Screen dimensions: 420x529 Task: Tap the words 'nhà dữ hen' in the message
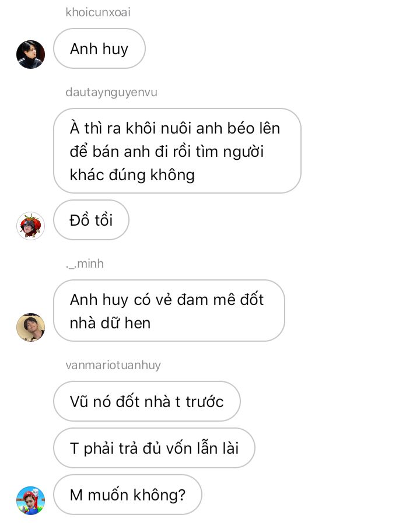pos(110,323)
